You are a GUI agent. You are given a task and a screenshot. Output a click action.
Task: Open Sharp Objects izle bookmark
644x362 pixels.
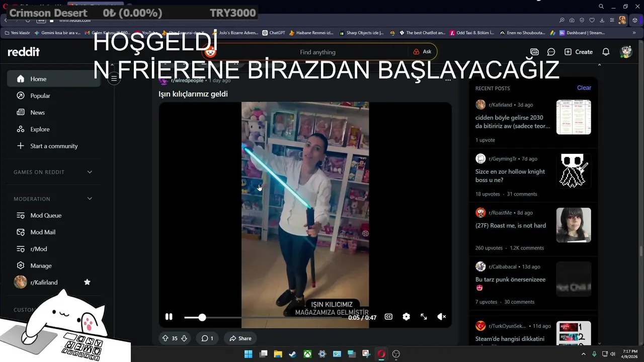point(362,33)
